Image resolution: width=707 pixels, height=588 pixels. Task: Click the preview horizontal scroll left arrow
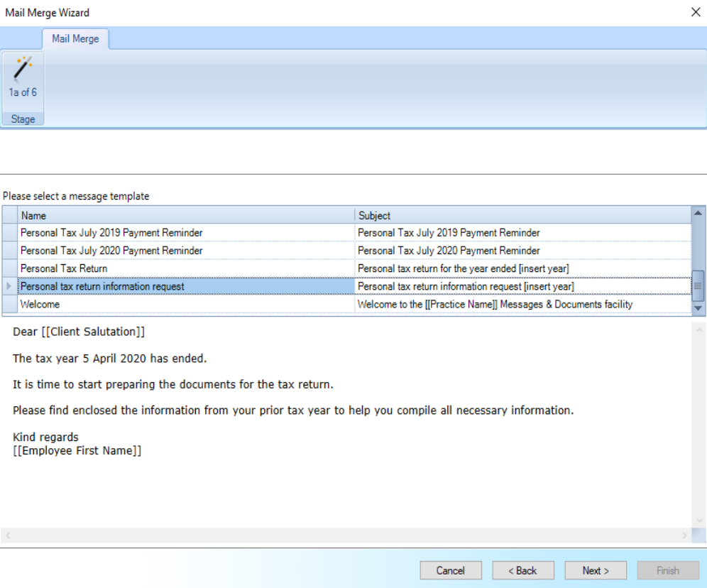coord(8,535)
